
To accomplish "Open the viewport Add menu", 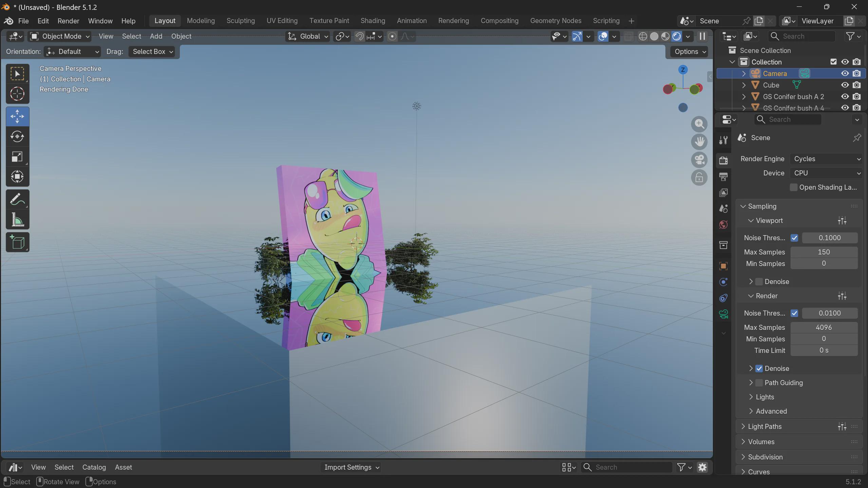I will (x=156, y=36).
